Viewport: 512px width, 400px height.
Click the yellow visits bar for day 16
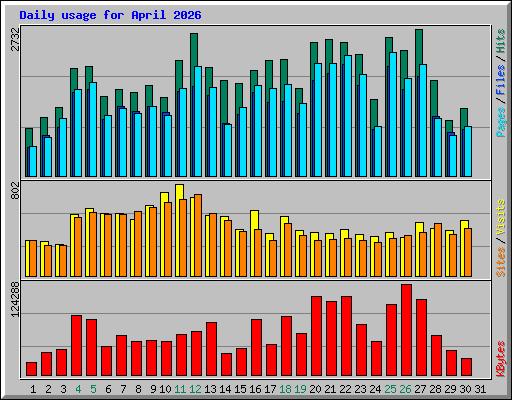tap(254, 220)
